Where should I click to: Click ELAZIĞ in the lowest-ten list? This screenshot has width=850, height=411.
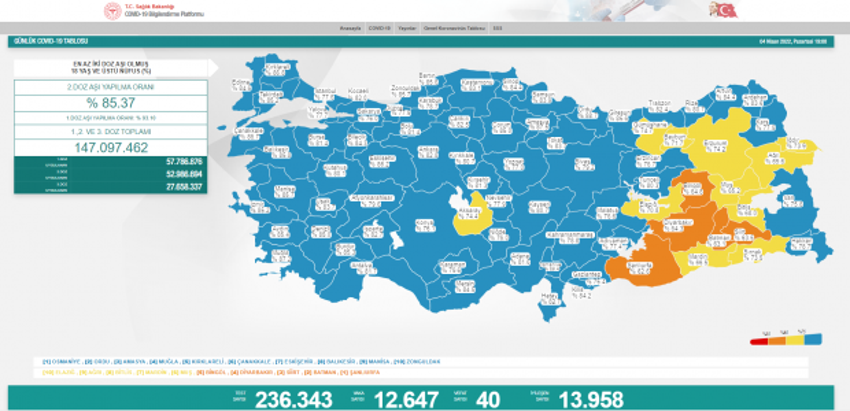coord(64,373)
